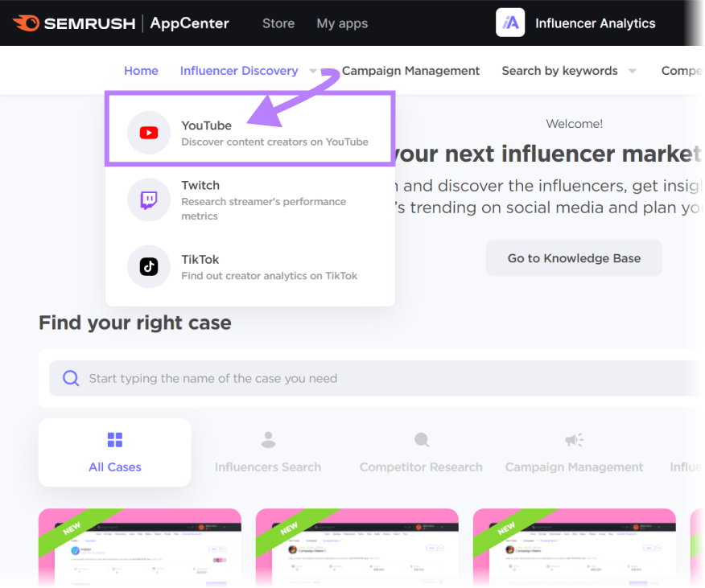Viewport: 705px width, 588px height.
Task: Open Campaign Management from the navigation
Action: point(410,71)
